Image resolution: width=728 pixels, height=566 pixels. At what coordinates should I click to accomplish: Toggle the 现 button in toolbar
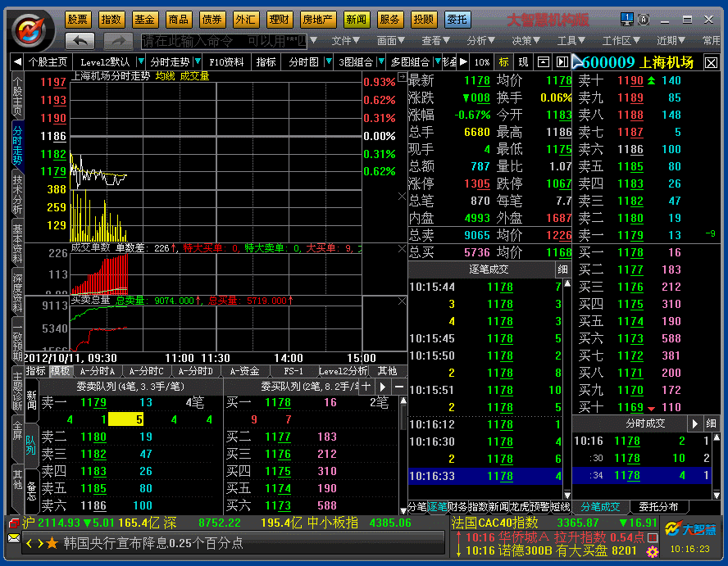[x=523, y=61]
